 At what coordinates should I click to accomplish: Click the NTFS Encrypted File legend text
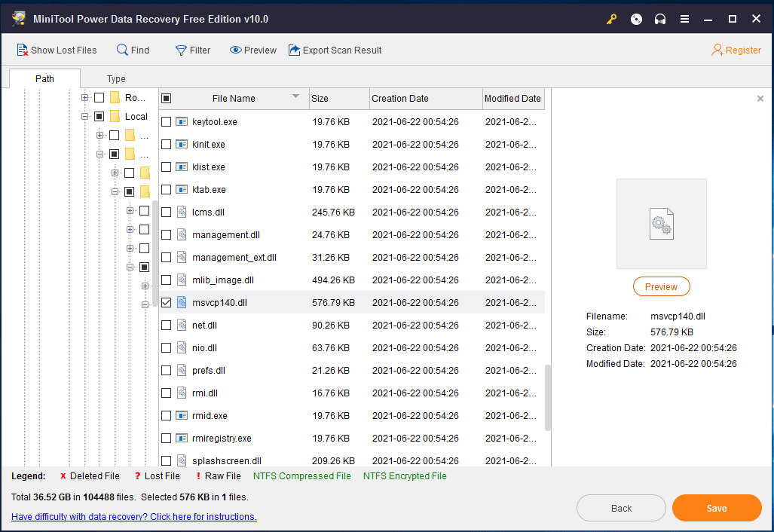point(405,475)
